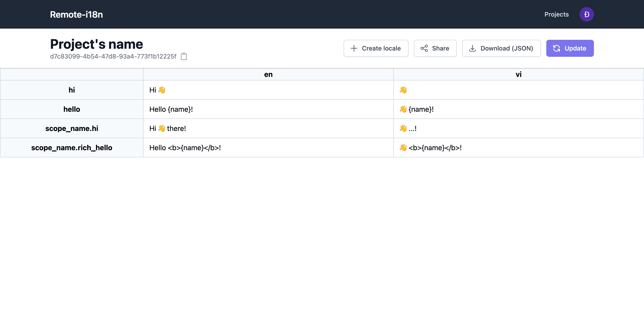Open the Projects navigation link
Viewport: 644px width, 329px height.
(x=556, y=14)
